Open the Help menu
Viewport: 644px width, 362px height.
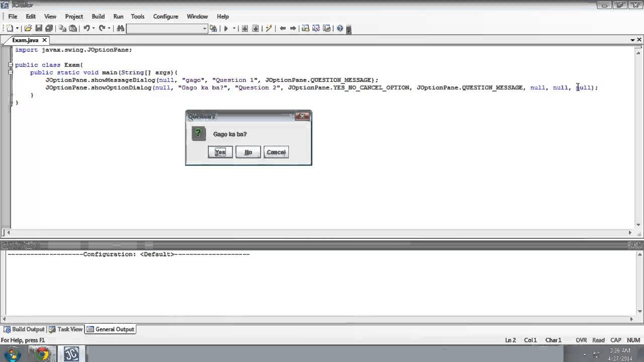coord(223,17)
